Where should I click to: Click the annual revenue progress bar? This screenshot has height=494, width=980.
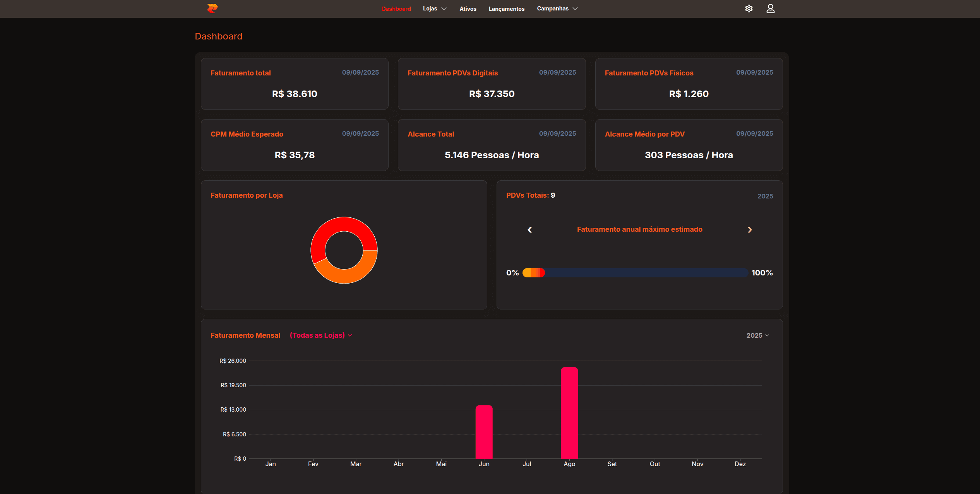coord(635,273)
